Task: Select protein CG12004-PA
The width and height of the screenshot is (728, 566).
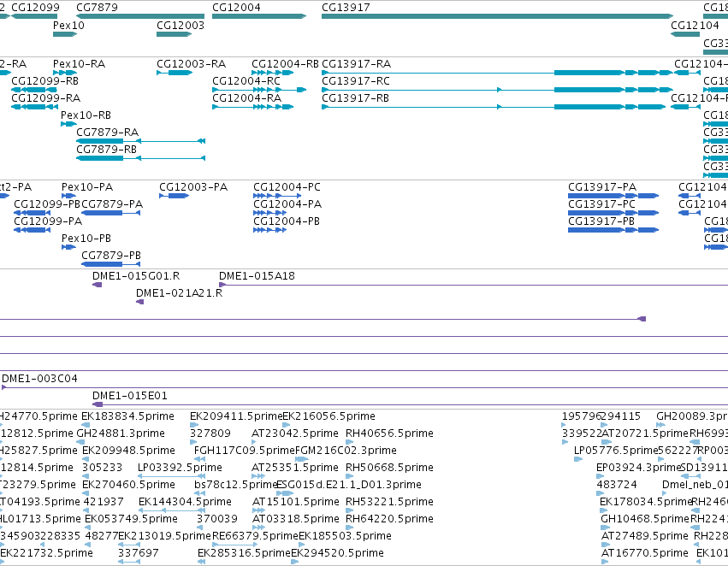Action: (269, 213)
